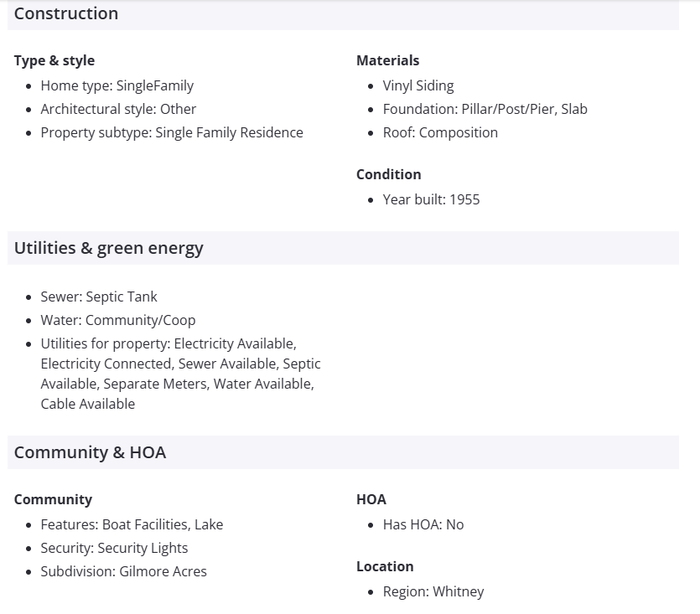
Task: Select the Year built: 1955 text
Action: pyautogui.click(x=431, y=199)
